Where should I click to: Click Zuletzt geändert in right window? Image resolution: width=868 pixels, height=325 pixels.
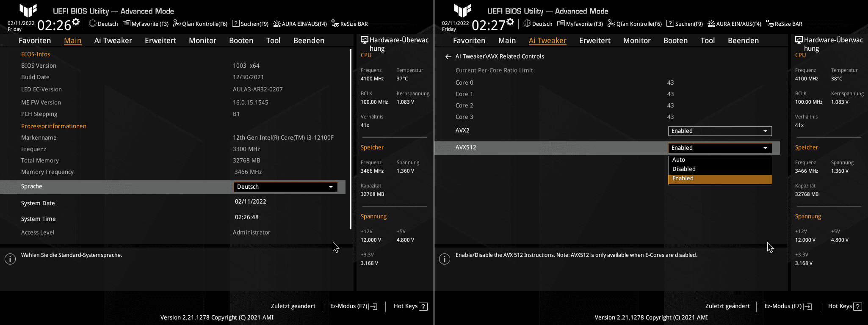(727, 306)
